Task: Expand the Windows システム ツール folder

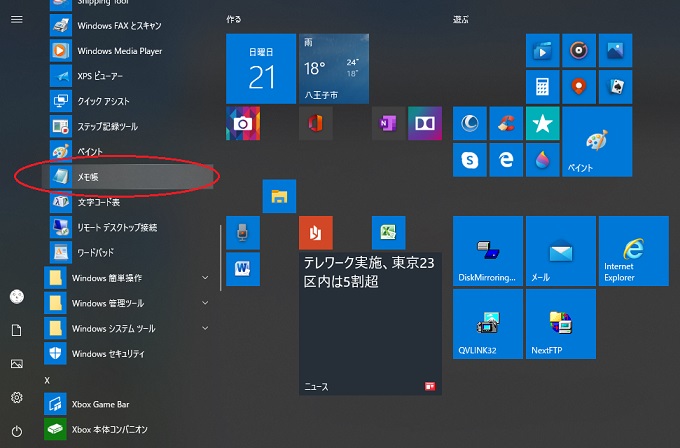Action: tap(128, 328)
